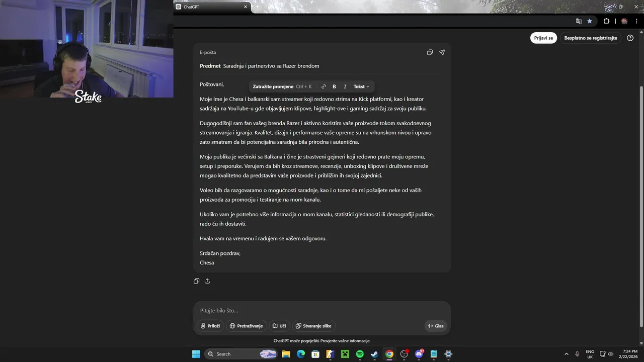Open the help question mark icon
Image resolution: width=644 pixels, height=362 pixels.
630,38
